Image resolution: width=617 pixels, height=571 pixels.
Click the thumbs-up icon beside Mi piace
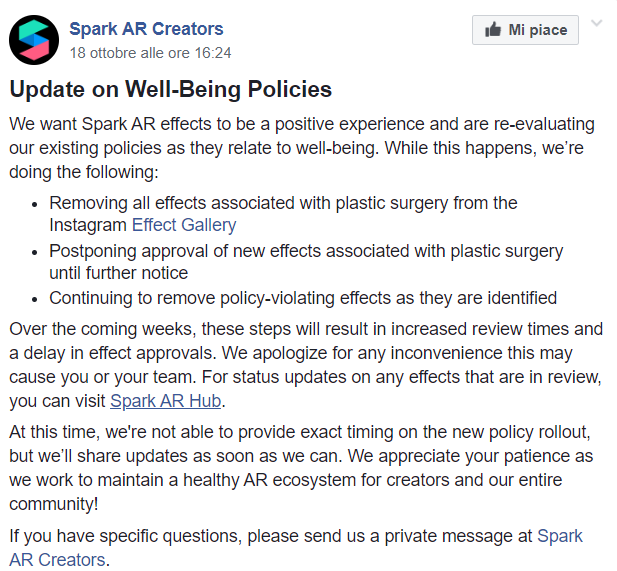pos(493,30)
